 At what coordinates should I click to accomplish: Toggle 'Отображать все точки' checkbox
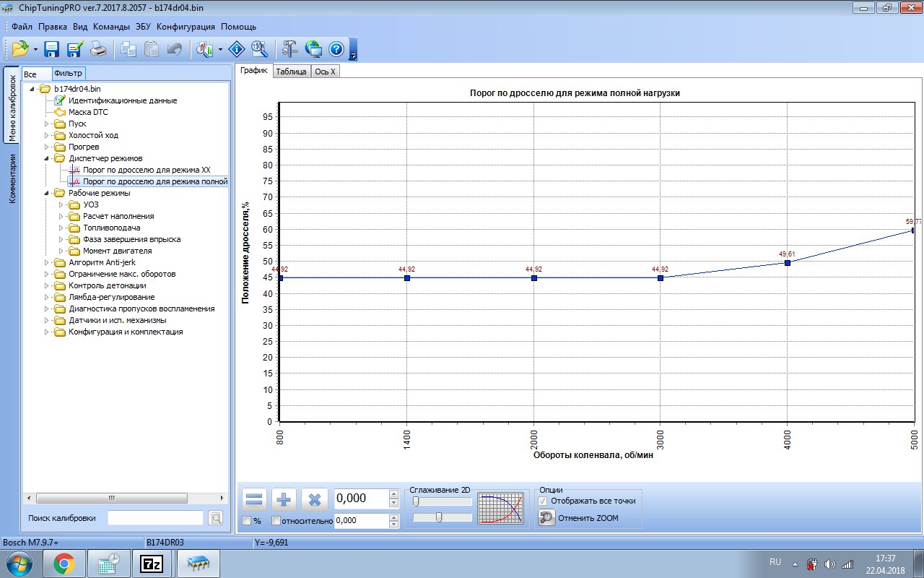tap(543, 501)
